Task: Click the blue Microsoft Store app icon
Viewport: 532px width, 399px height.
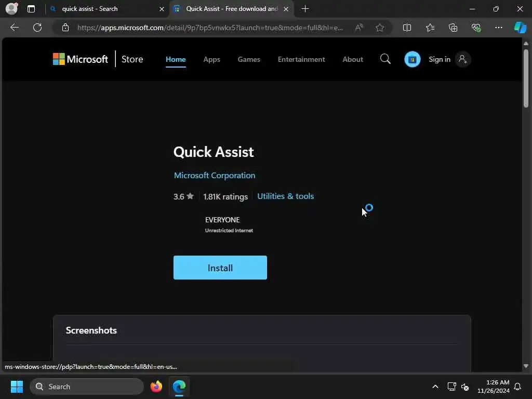Action: coord(412,59)
